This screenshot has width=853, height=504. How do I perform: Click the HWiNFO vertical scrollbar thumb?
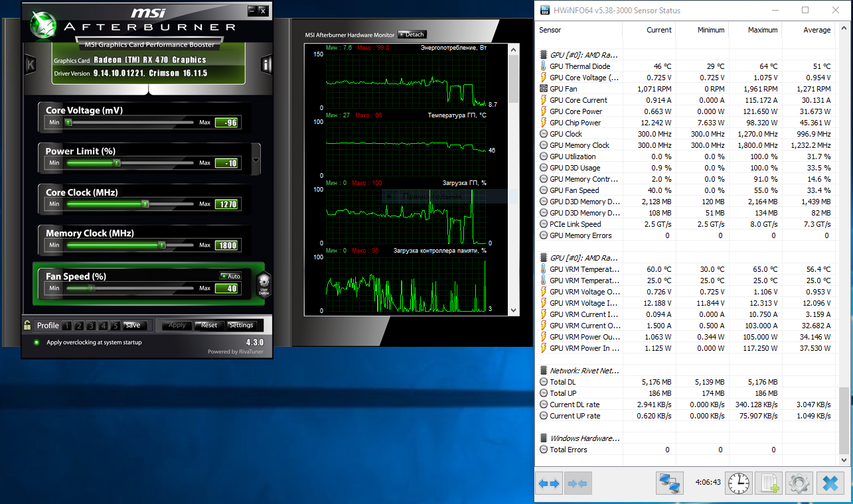843,421
